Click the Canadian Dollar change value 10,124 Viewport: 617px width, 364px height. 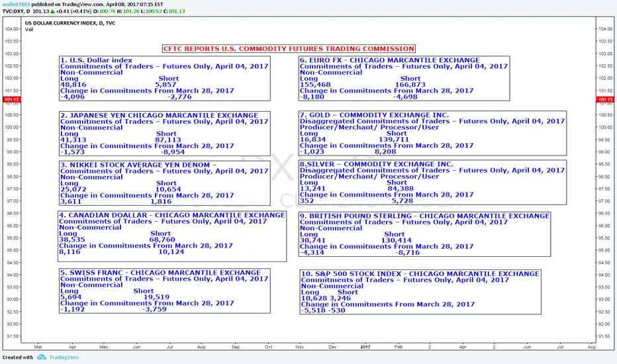click(171, 251)
